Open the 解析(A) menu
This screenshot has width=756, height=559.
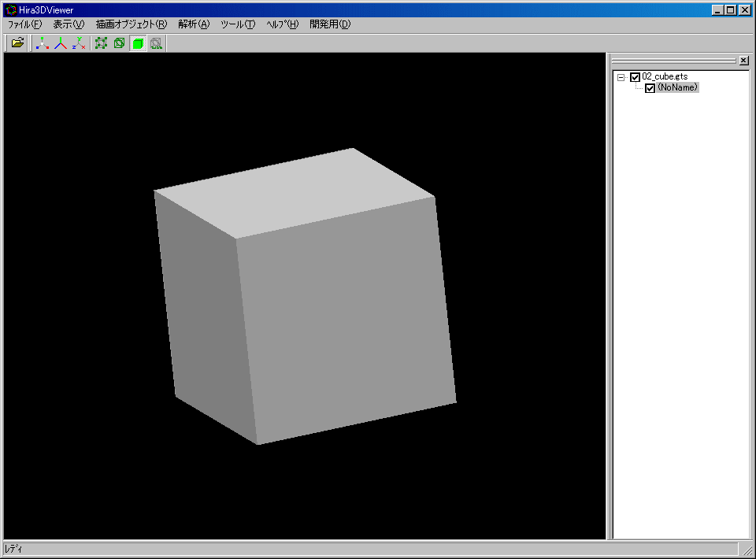(194, 24)
